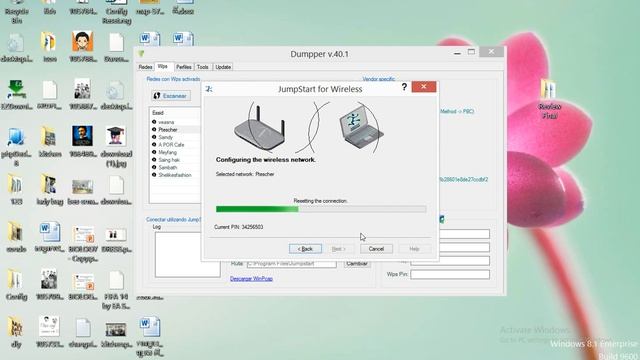The height and width of the screenshot is (360, 640).
Task: Close the Dumpper v.40.1 window
Action: click(491, 52)
